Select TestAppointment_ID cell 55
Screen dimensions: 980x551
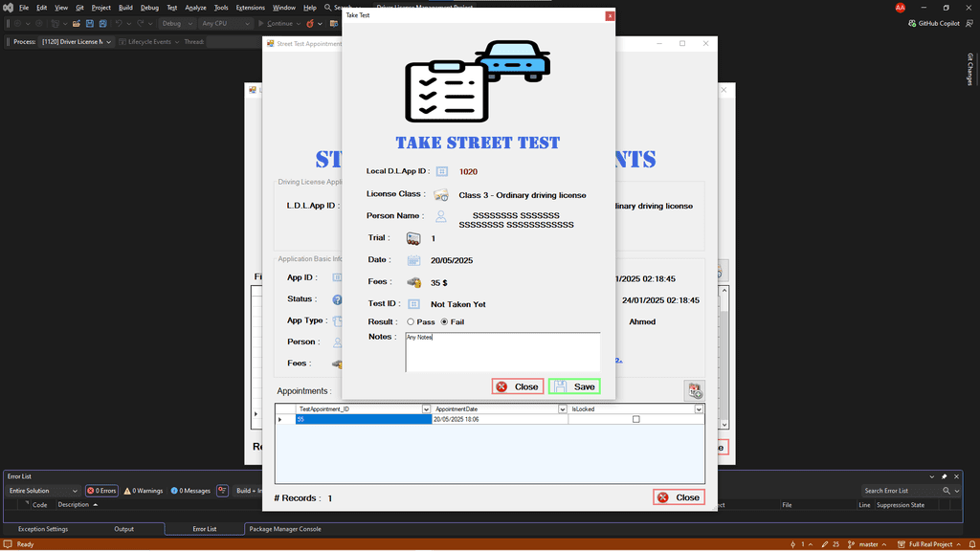click(363, 419)
